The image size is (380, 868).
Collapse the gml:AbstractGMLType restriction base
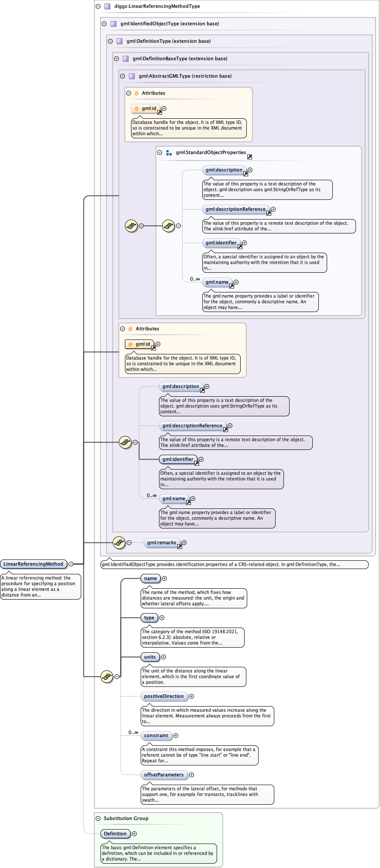123,76
